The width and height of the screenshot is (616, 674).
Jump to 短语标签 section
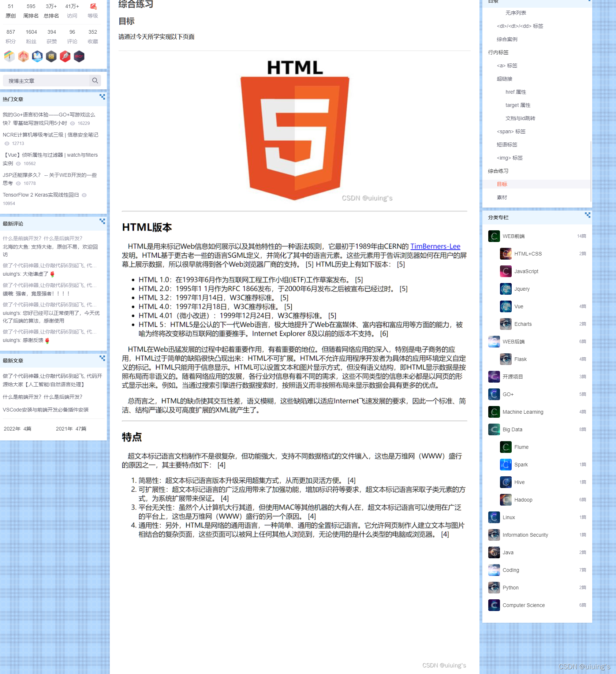point(507,145)
